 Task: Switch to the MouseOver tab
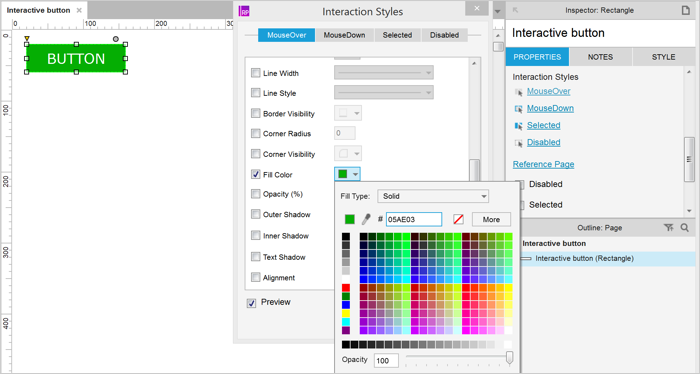pos(287,35)
